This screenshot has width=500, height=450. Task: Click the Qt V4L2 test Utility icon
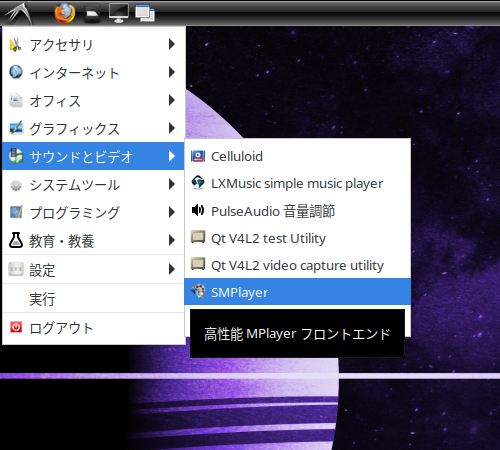pyautogui.click(x=198, y=237)
